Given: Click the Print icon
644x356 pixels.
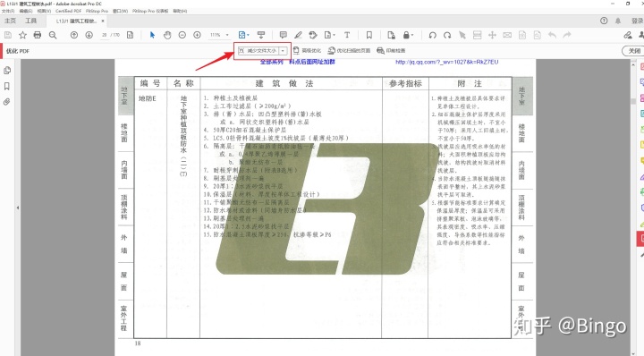Looking at the screenshot, I should point(38,35).
